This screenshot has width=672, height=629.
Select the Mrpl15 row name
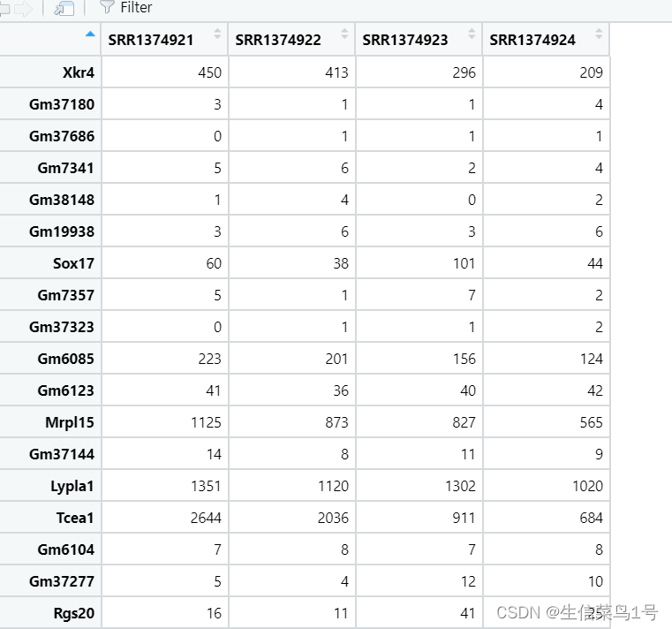(50, 422)
